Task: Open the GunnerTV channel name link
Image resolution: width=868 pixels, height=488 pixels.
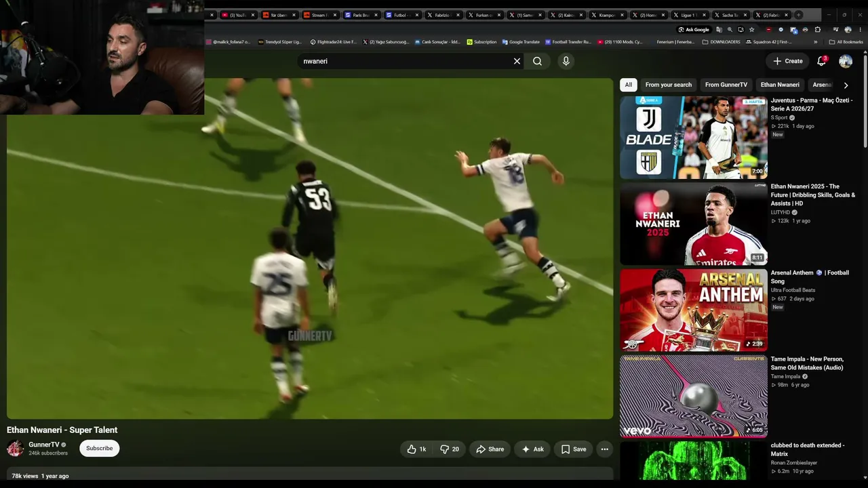Action: click(44, 445)
